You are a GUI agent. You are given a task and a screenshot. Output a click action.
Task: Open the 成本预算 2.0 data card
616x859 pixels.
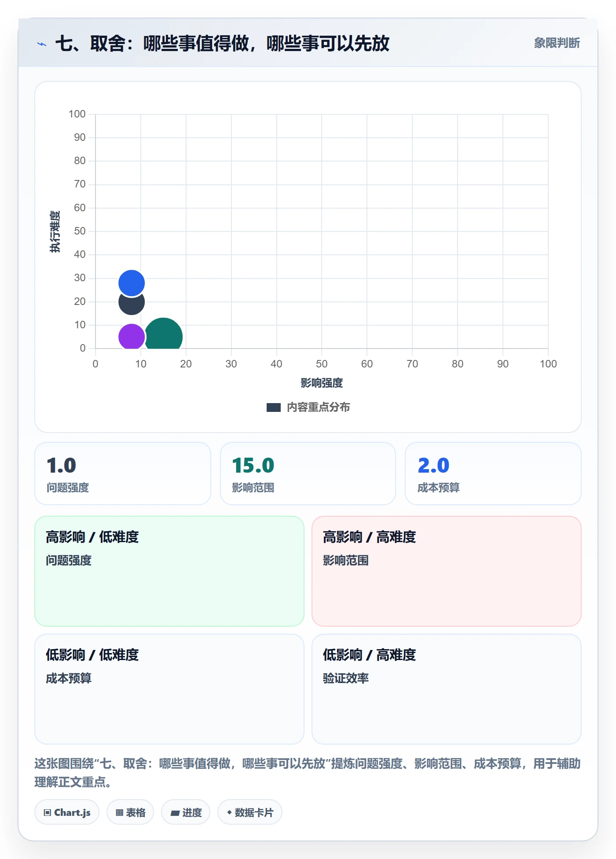click(x=493, y=474)
